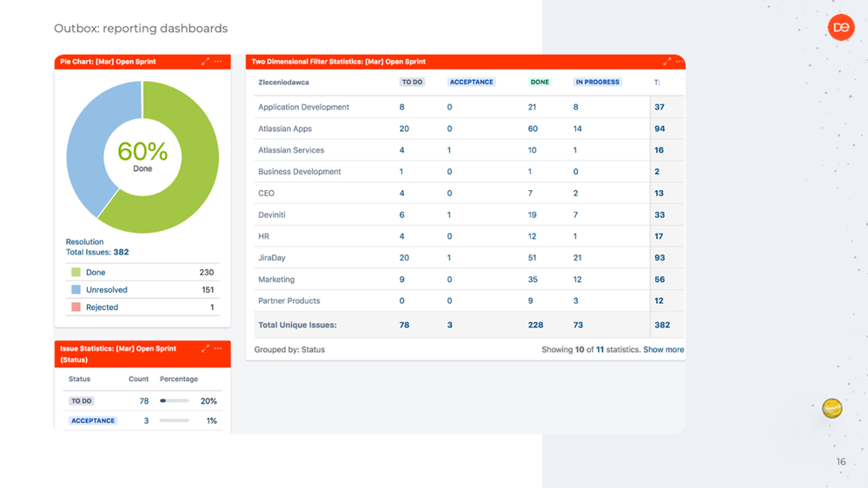Maximize the Issue Statistics gadget

click(205, 348)
